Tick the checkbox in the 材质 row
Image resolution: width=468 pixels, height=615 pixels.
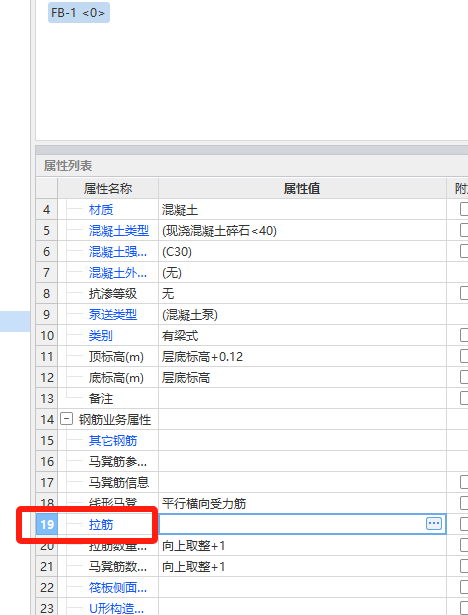[x=464, y=209]
